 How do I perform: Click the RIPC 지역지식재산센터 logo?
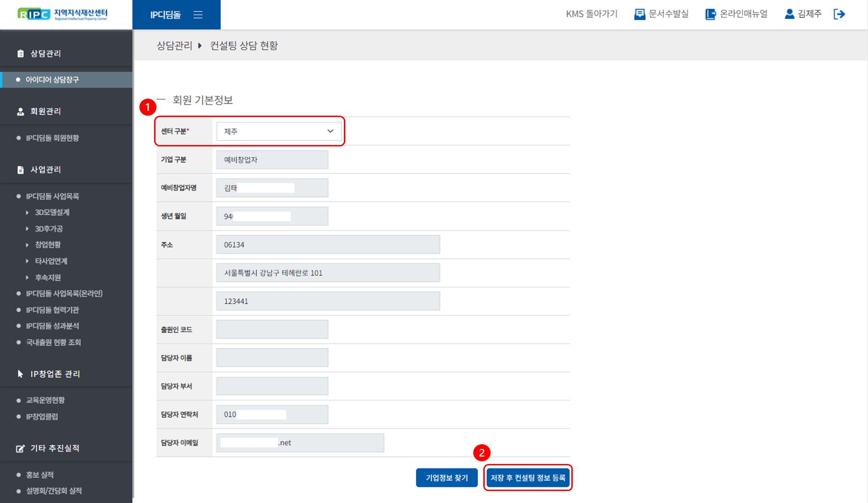pos(62,14)
